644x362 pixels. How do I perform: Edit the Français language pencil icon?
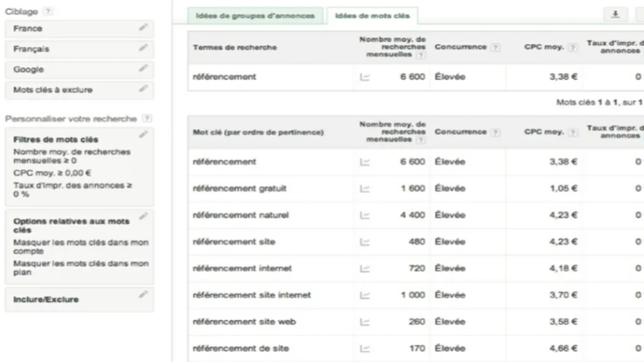point(143,48)
